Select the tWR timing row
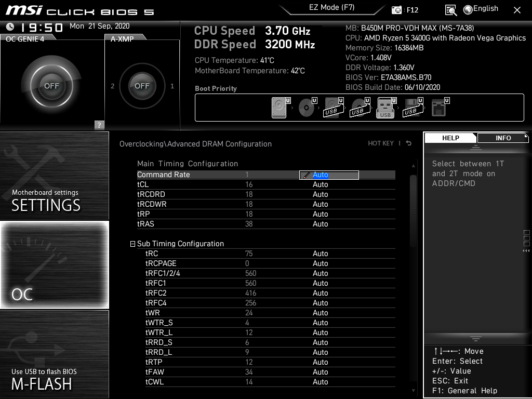Viewport: 532px width, 399px height. coord(270,313)
